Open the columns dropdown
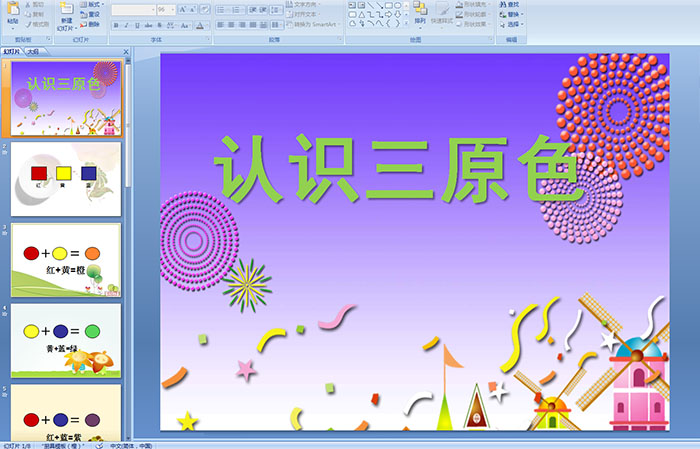The height and width of the screenshot is (449, 700). [277, 25]
